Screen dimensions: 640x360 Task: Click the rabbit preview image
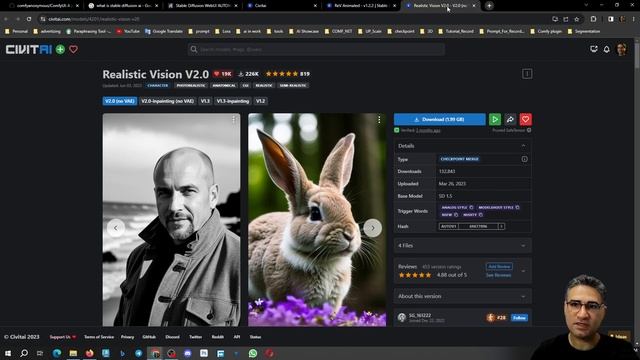click(317, 220)
